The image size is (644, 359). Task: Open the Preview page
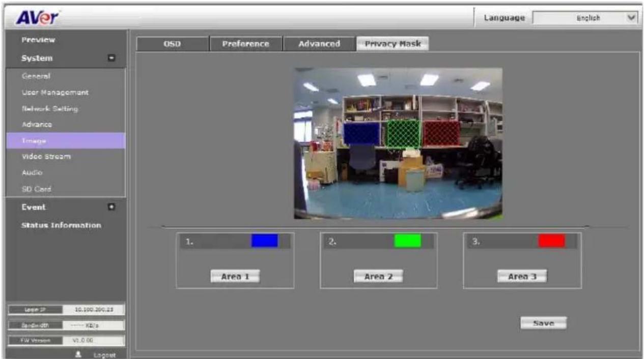coord(38,40)
